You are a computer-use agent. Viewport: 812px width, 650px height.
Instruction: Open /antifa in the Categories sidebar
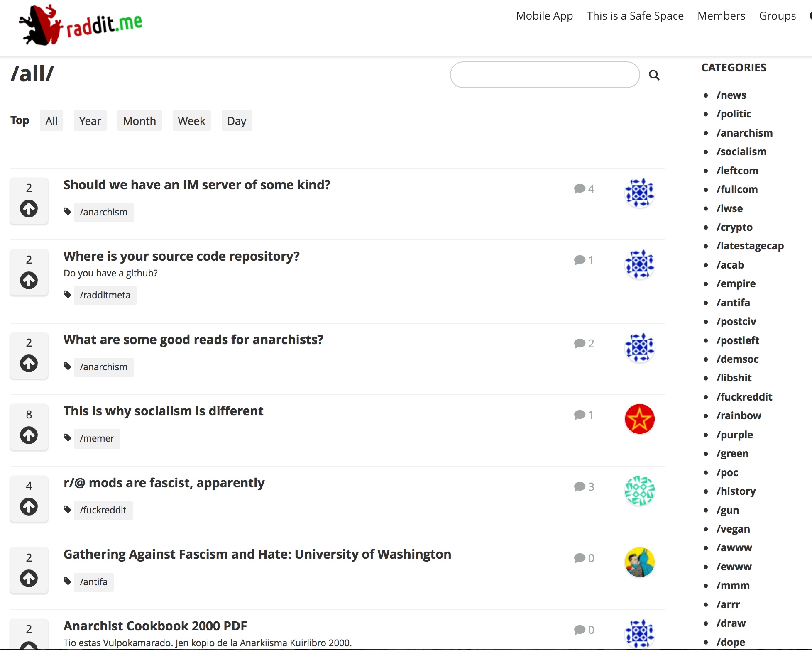pos(733,303)
